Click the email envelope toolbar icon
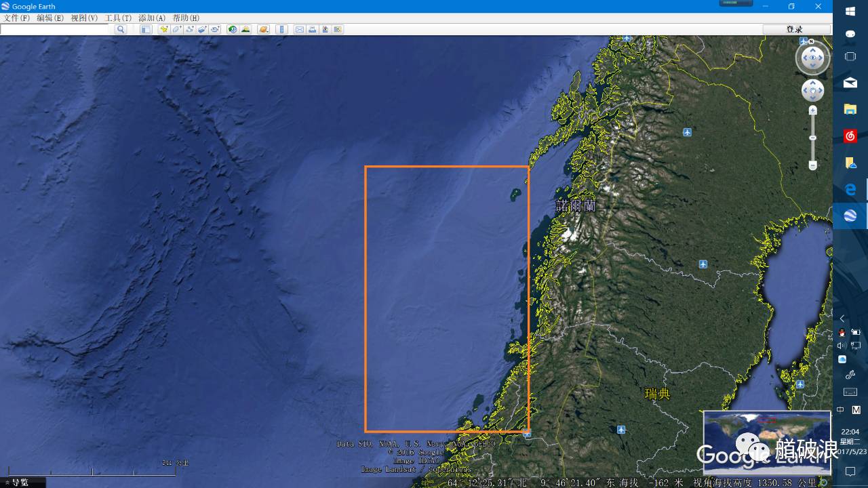Image resolution: width=868 pixels, height=488 pixels. 300,29
